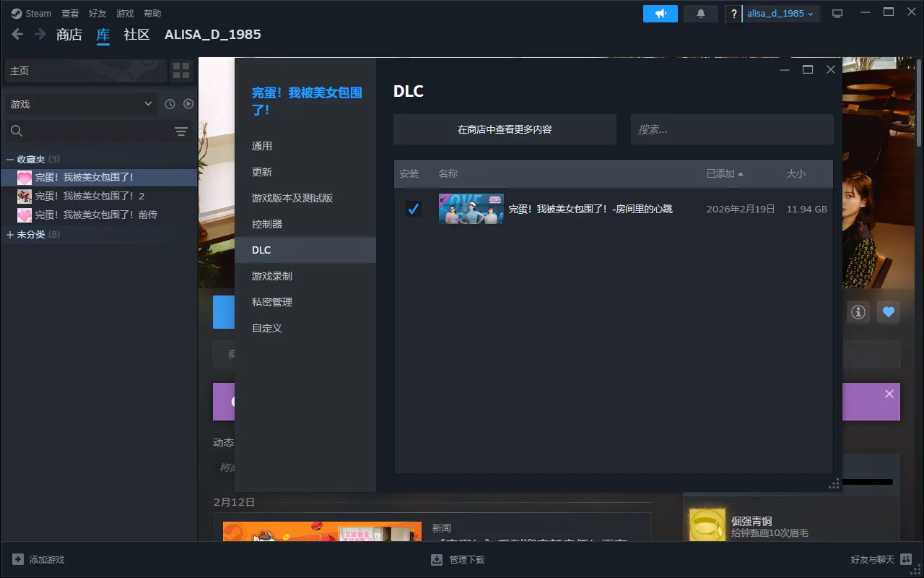Open Friends and Chat icon
Viewport: 924px width, 578px height.
point(906,560)
